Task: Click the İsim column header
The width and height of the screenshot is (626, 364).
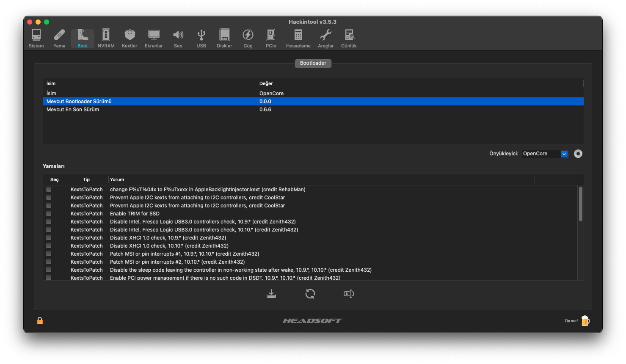Action: [x=150, y=83]
